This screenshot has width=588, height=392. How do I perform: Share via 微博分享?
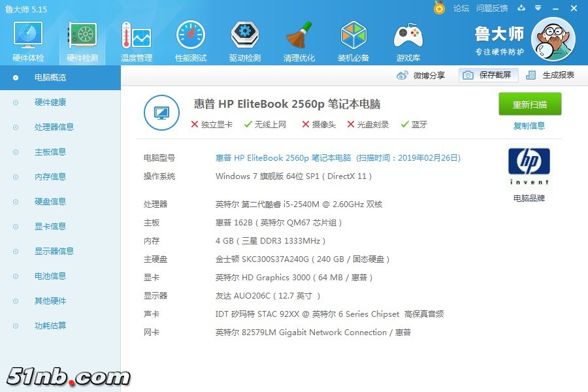pos(421,75)
